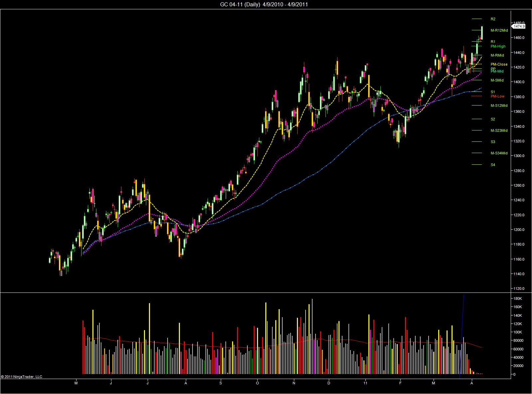
Task: Click 1280.0 on the price axis
Action: [x=519, y=171]
